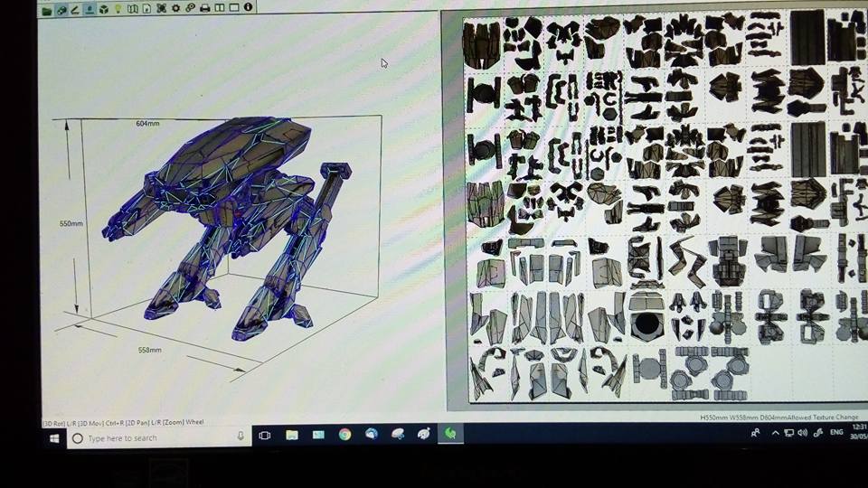Image resolution: width=868 pixels, height=488 pixels.
Task: Click the open map/book icon in the toolbar
Action: (x=133, y=9)
